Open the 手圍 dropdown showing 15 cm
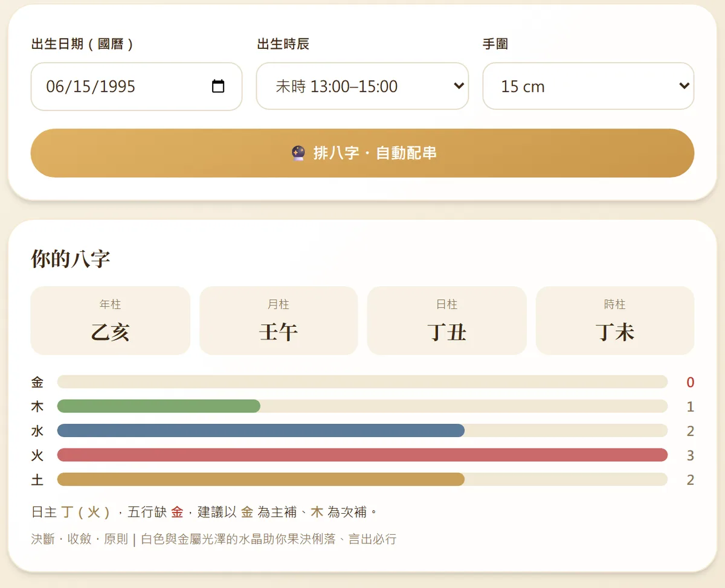The height and width of the screenshot is (588, 725). [588, 86]
